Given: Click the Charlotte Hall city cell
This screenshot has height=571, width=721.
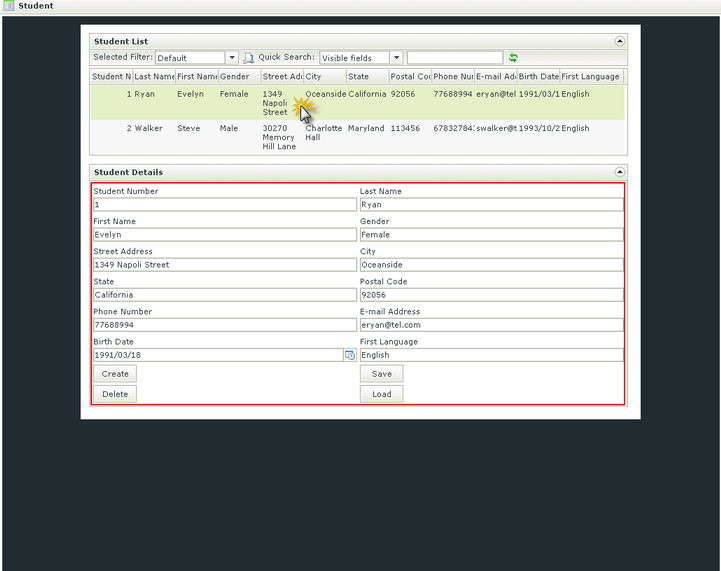Looking at the screenshot, I should click(324, 133).
